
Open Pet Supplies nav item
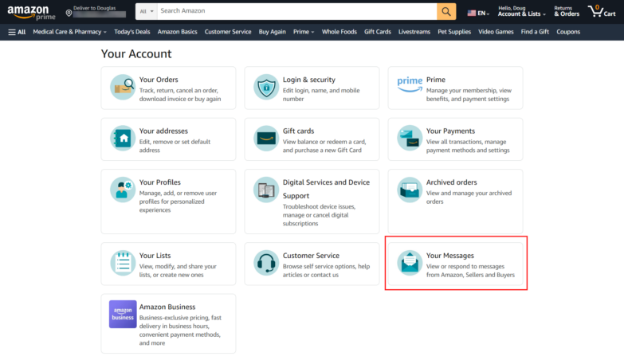454,32
